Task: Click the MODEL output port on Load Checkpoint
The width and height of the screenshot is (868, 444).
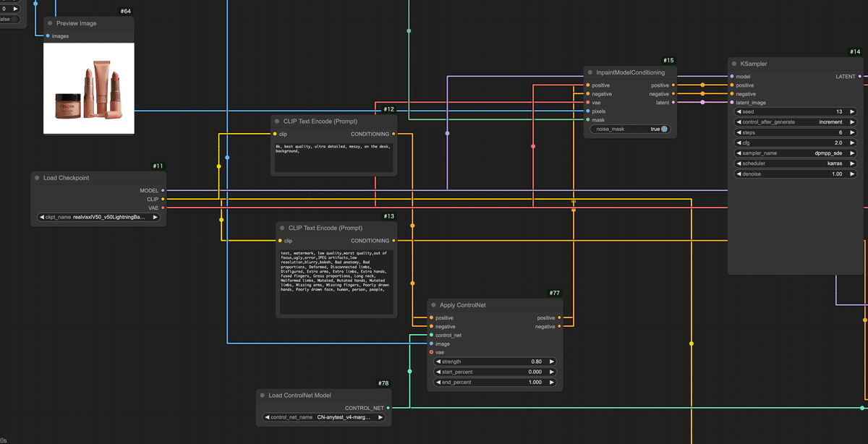Action: click(163, 190)
